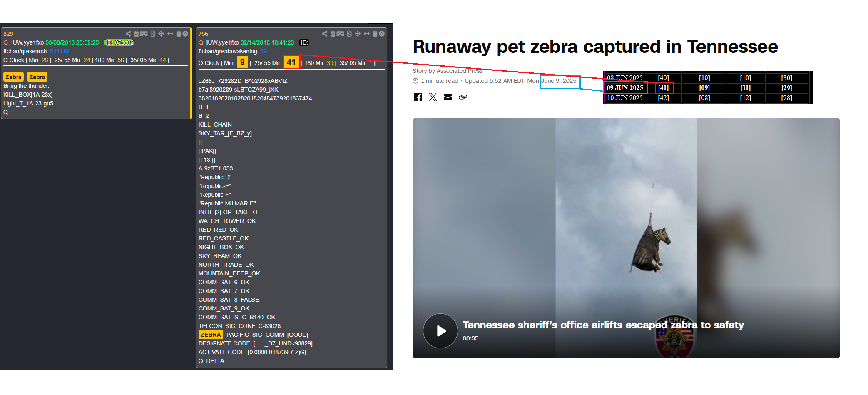Click the horizontal arrows icon on post 756
Viewport: 868px width, 395px height.
click(x=367, y=34)
